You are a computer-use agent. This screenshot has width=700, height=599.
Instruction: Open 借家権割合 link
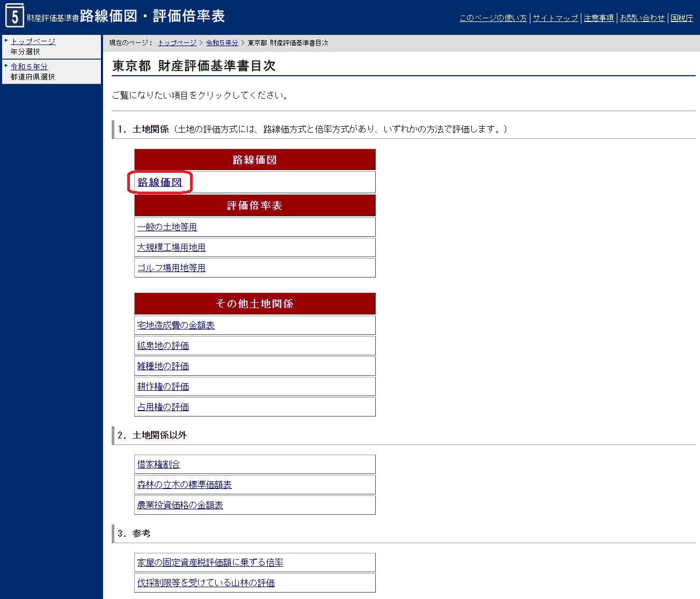pos(158,464)
